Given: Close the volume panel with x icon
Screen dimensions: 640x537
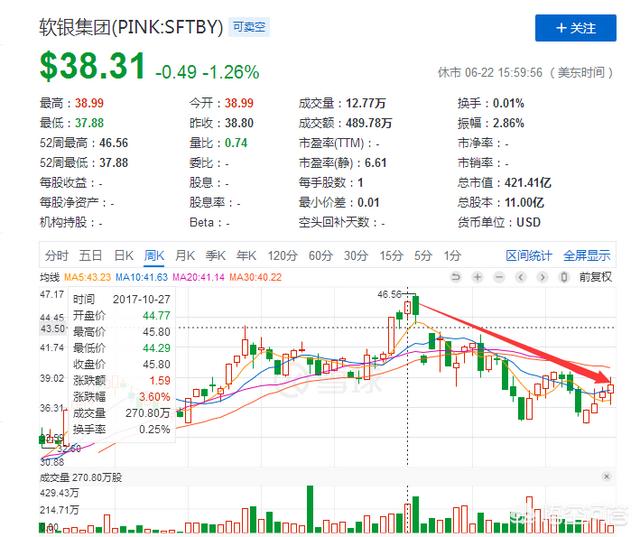Looking at the screenshot, I should [607, 477].
